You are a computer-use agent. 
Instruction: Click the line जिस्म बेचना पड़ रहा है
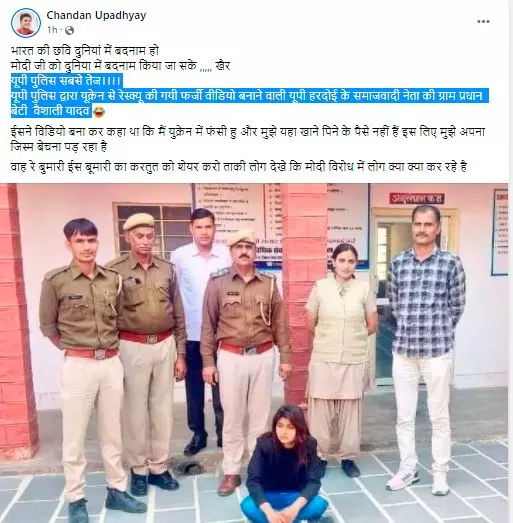point(59,147)
